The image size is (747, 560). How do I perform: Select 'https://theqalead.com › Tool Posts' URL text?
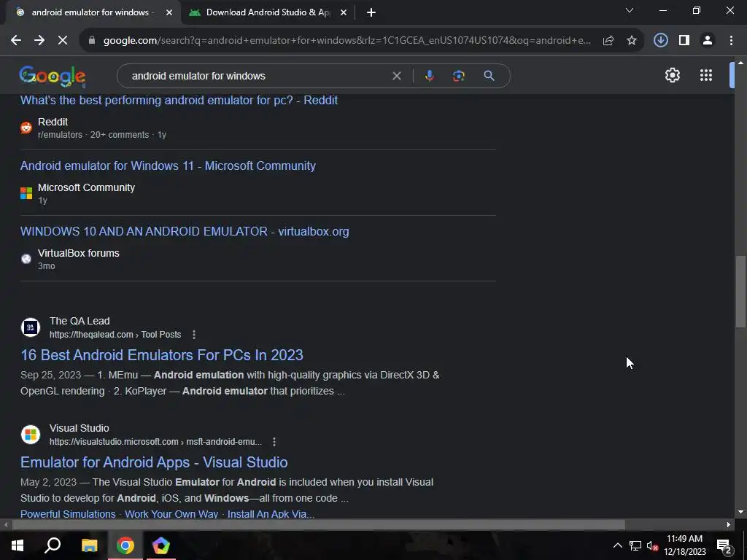pos(115,335)
